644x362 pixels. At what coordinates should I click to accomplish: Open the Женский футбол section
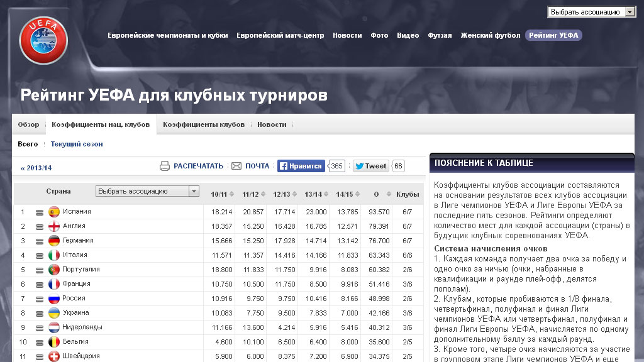coord(490,35)
